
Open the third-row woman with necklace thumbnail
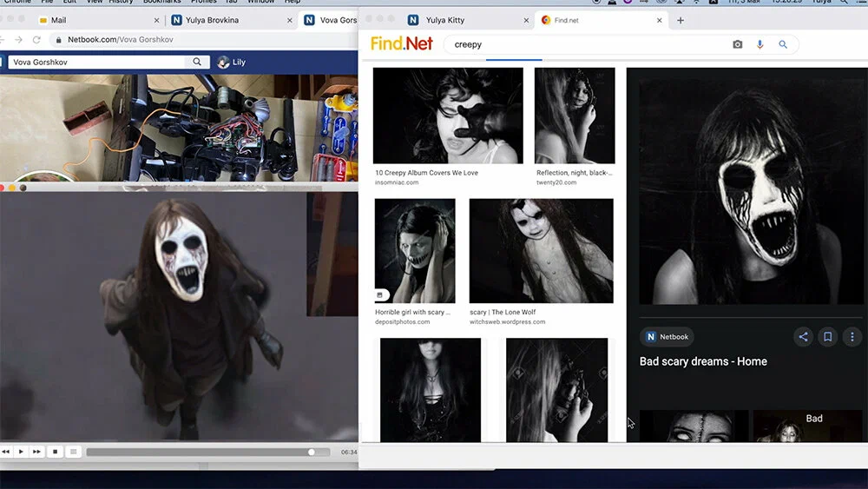431,390
